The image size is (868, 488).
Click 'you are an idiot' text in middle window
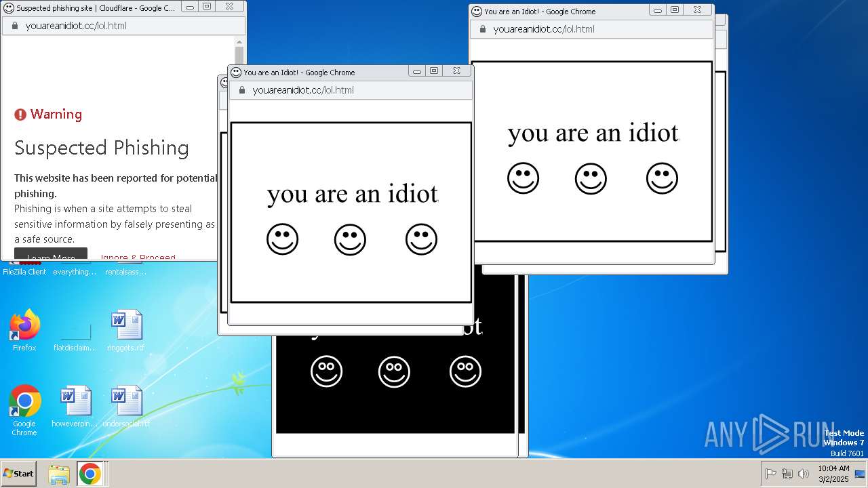pyautogui.click(x=353, y=194)
